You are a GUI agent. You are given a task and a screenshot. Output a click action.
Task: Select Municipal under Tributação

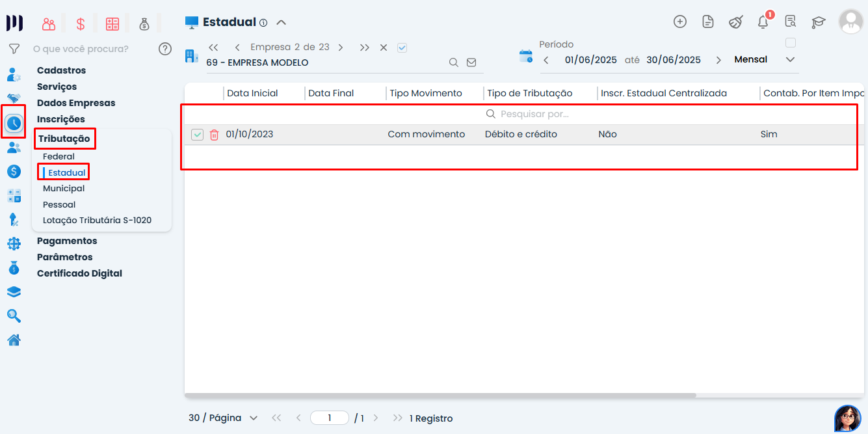click(x=64, y=189)
